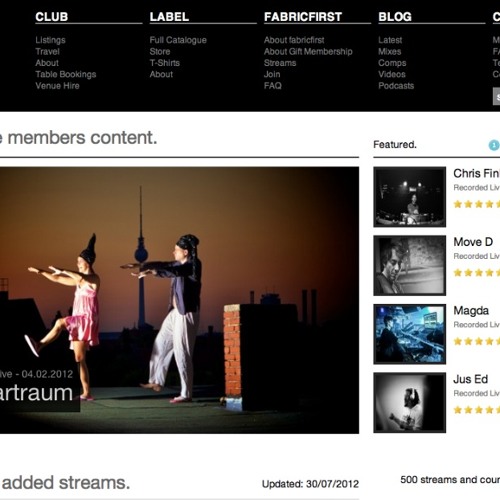Viewport: 500px width, 500px height.
Task: Rate Chris Finke stream via its stars
Action: point(477,204)
